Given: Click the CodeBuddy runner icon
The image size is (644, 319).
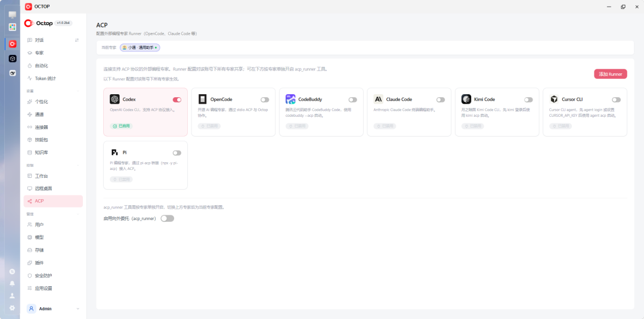Looking at the screenshot, I should [x=290, y=100].
